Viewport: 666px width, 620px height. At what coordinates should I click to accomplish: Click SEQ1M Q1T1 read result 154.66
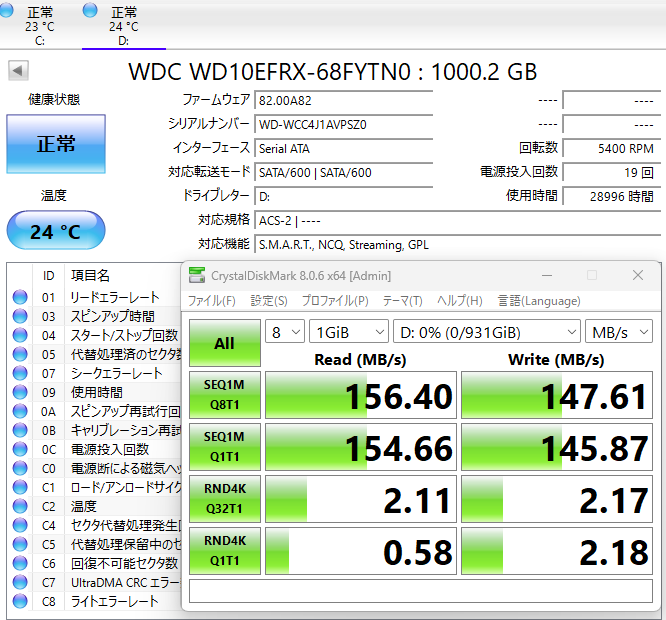pos(361,447)
